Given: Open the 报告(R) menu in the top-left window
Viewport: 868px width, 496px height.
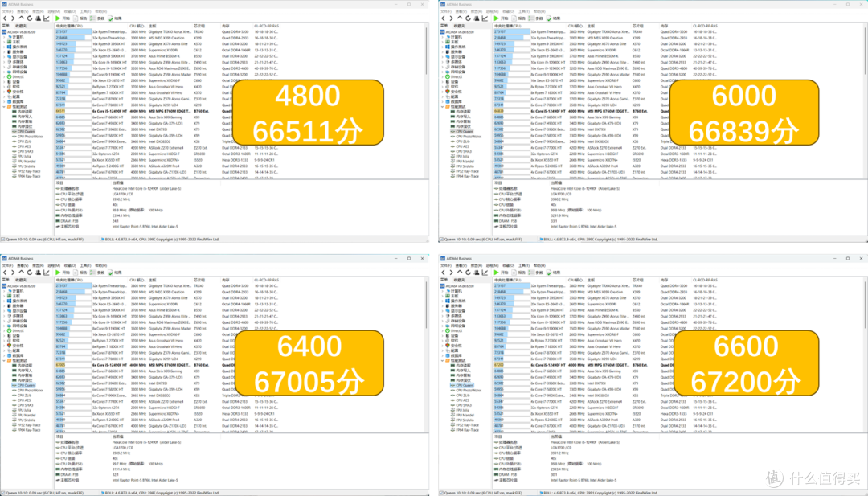Looking at the screenshot, I should (x=38, y=11).
